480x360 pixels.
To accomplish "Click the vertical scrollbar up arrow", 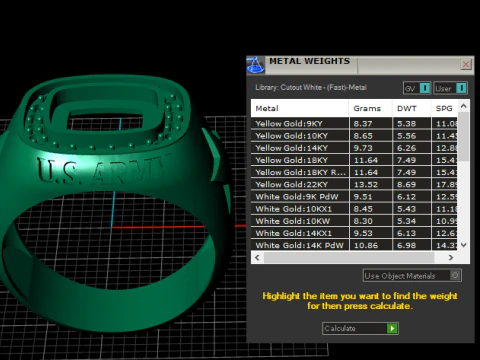I will pos(463,106).
